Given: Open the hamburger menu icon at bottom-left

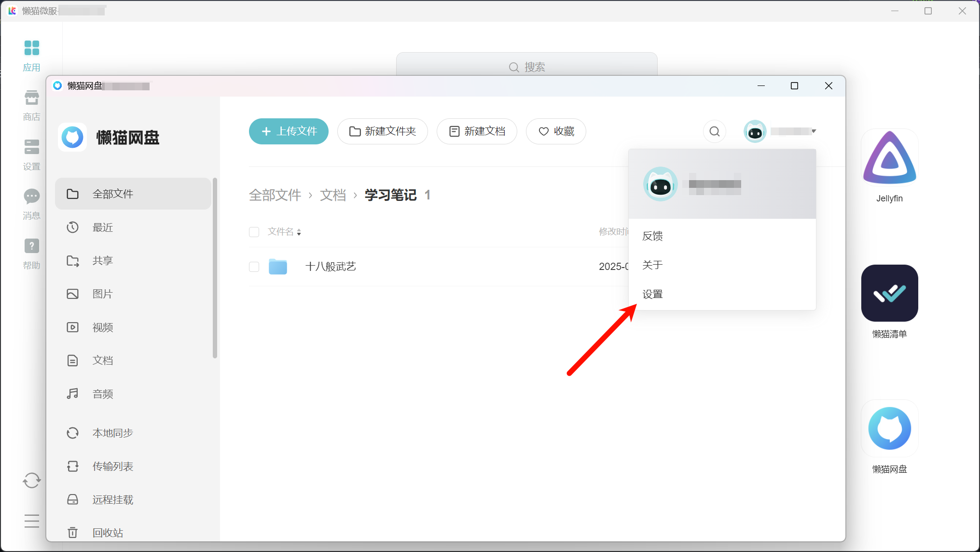Looking at the screenshot, I should click(32, 521).
